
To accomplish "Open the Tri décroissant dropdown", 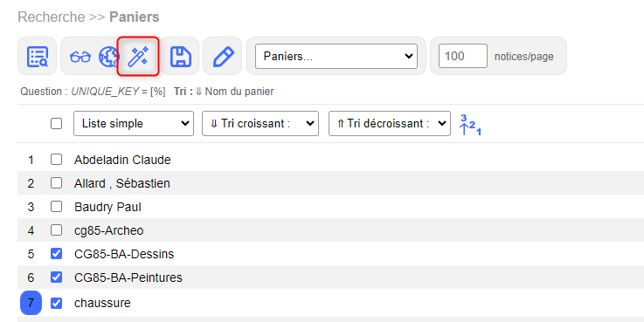I will click(x=390, y=123).
